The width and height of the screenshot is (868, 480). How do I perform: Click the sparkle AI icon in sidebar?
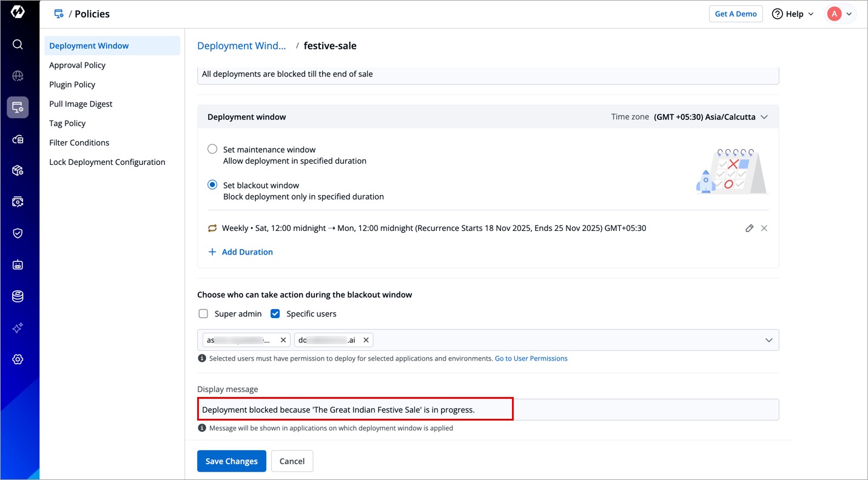pyautogui.click(x=18, y=328)
